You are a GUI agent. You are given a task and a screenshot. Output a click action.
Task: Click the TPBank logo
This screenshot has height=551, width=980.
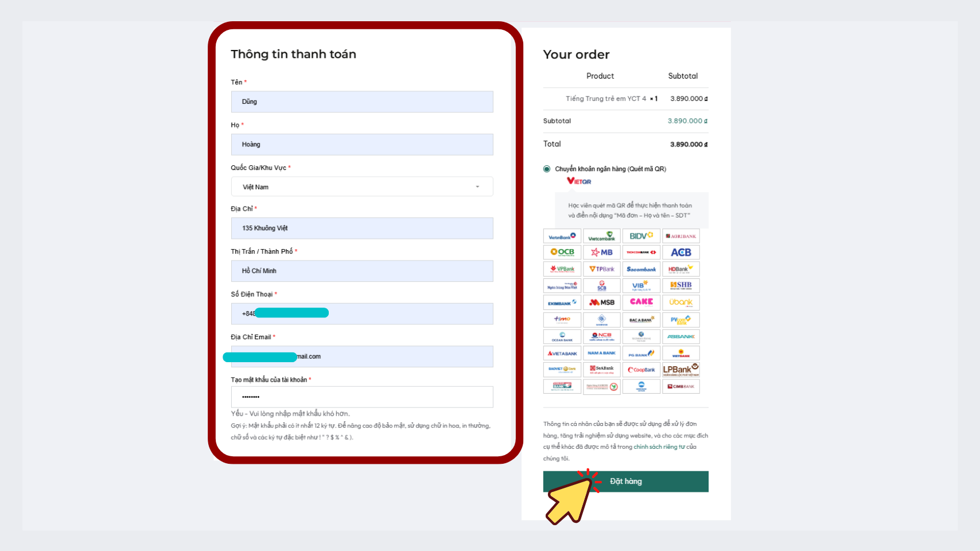[x=601, y=269]
